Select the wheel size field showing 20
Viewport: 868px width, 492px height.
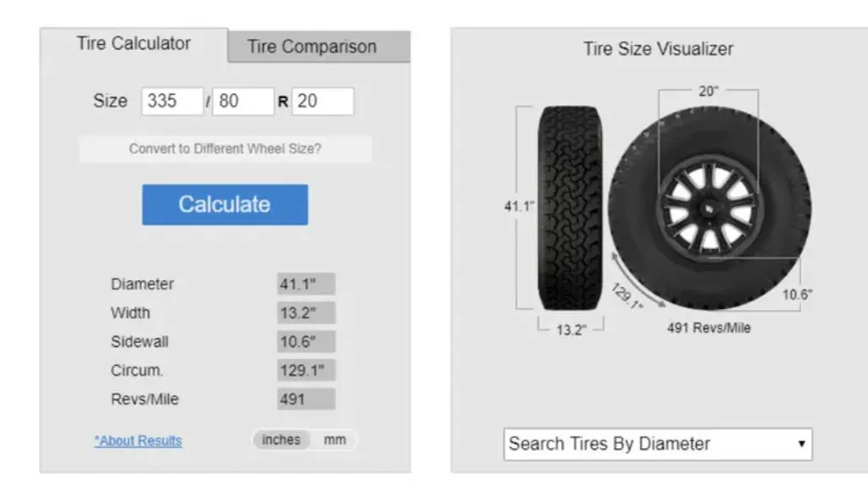(x=325, y=101)
